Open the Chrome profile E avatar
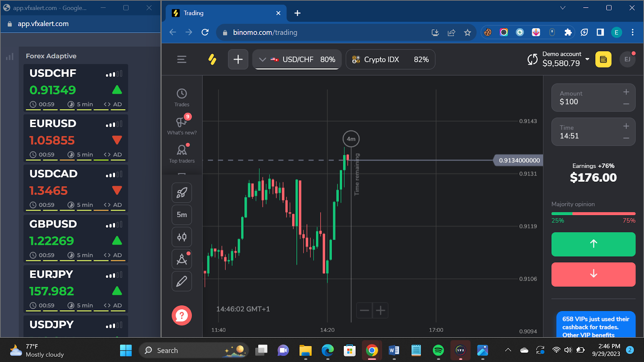The width and height of the screenshot is (644, 362). (x=616, y=33)
